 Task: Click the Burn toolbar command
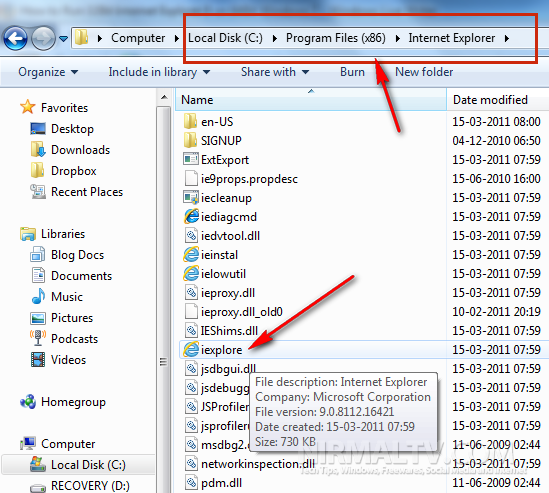352,72
